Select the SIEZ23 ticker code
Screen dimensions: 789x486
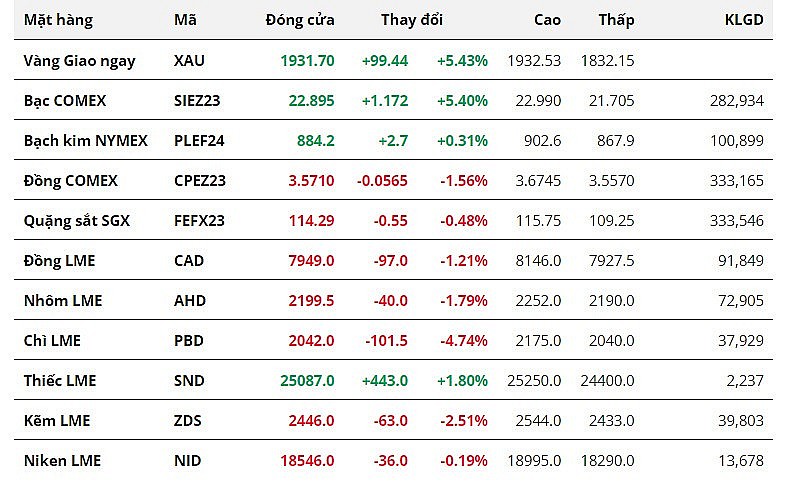click(x=199, y=101)
